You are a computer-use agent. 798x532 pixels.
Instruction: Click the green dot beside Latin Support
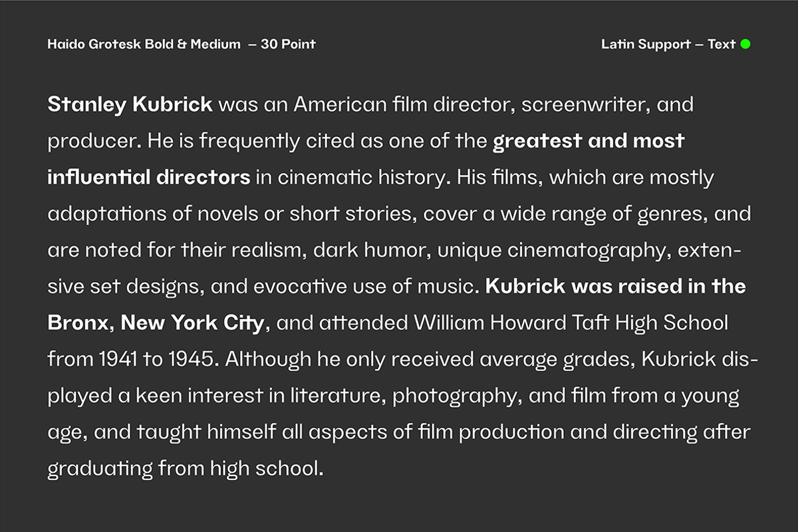pos(745,45)
